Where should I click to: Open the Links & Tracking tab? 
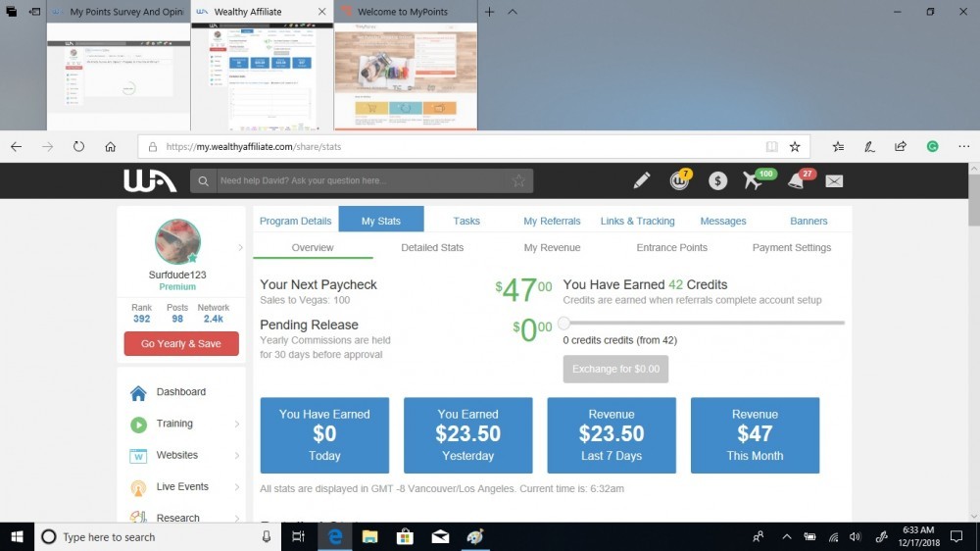point(638,221)
